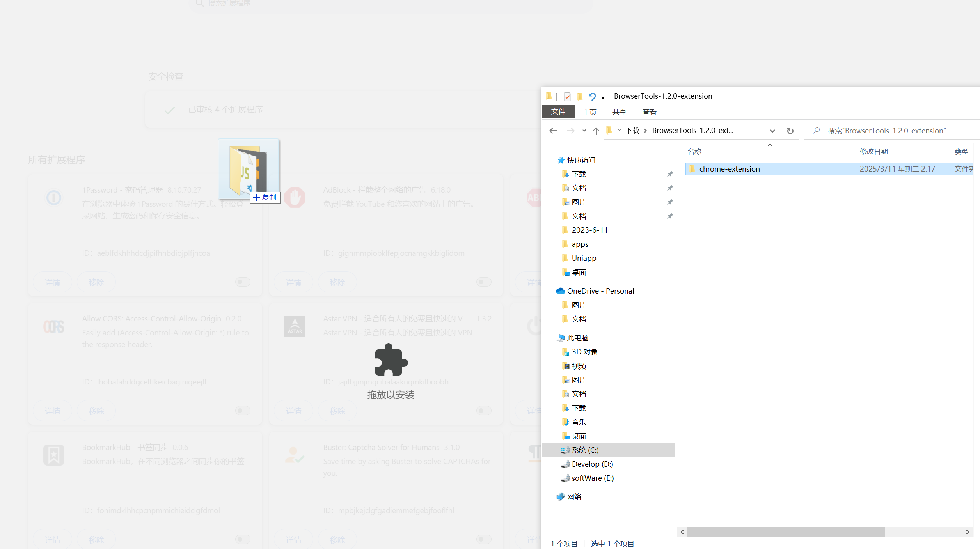Go up one folder level
The height and width of the screenshot is (549, 980).
click(x=596, y=131)
